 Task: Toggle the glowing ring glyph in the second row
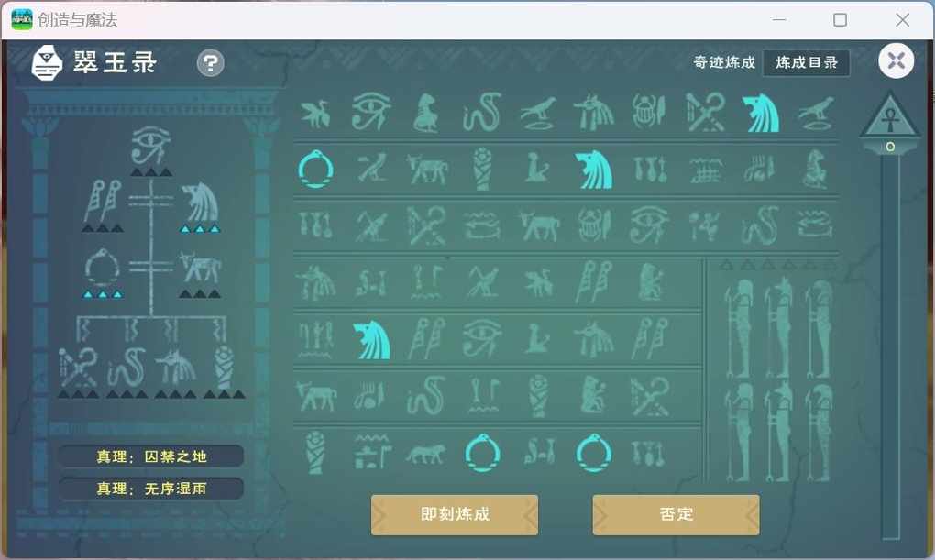[315, 169]
